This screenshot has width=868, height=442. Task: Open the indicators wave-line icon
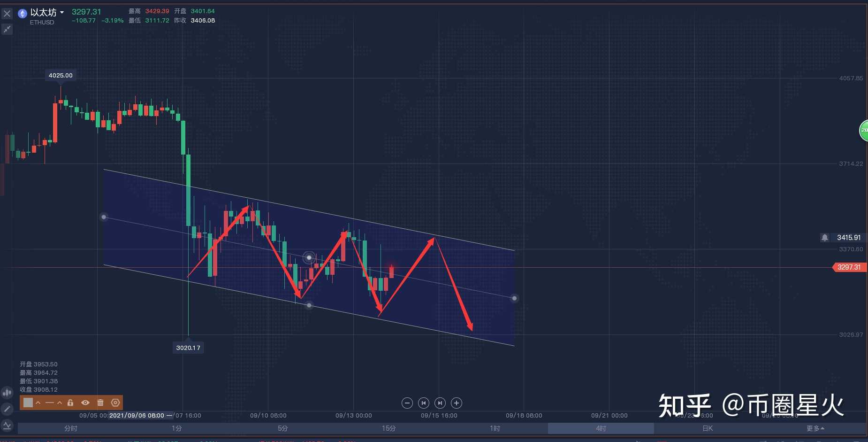pos(7,425)
